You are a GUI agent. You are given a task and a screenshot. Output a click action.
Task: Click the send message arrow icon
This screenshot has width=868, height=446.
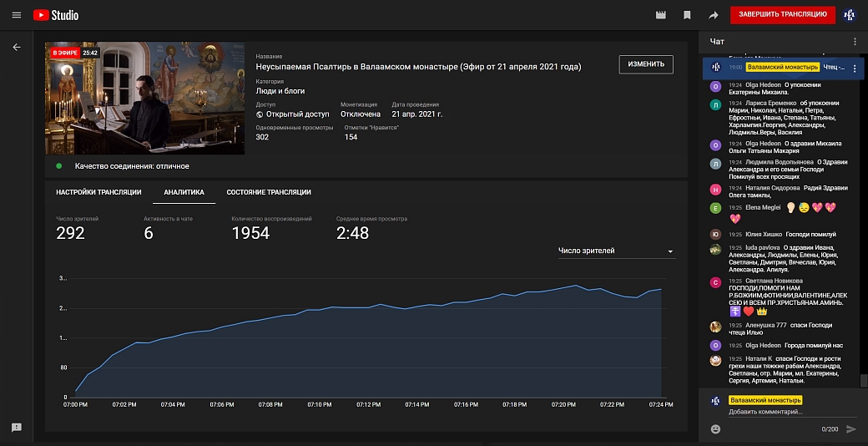[x=851, y=428]
